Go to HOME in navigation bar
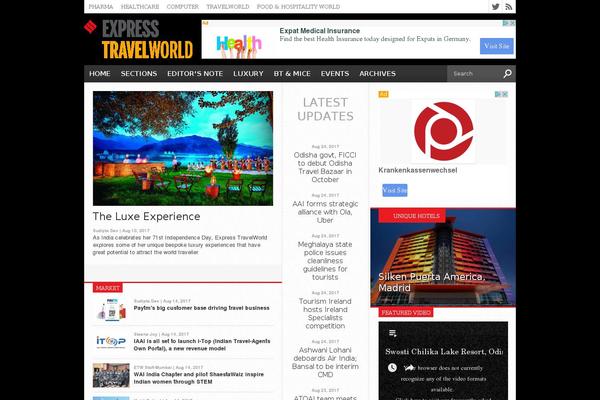 [x=99, y=73]
